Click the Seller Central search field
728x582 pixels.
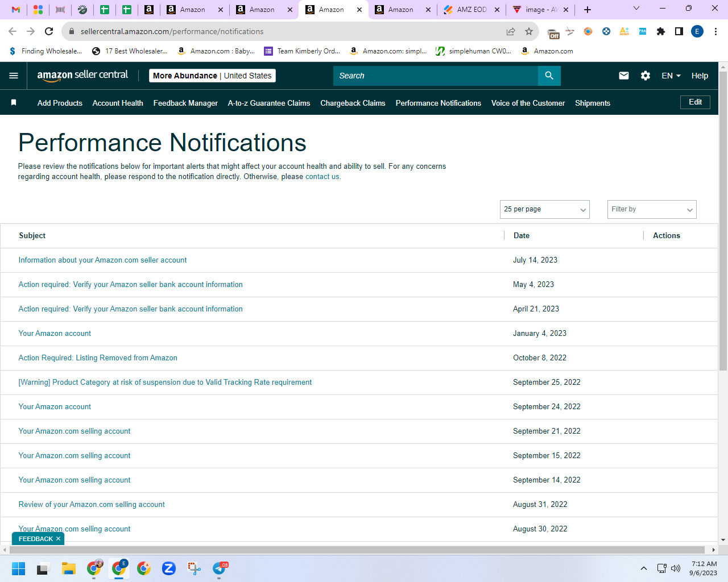(436, 76)
